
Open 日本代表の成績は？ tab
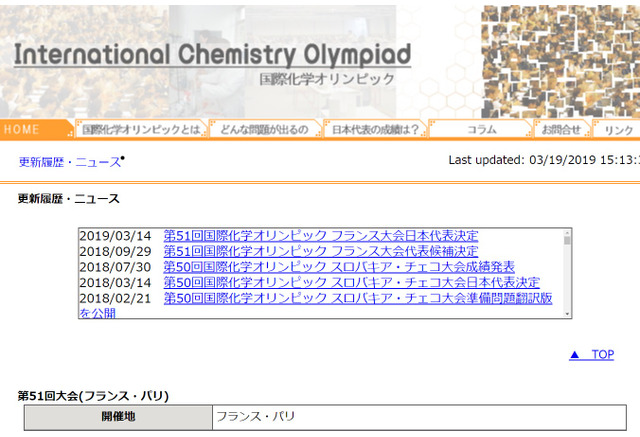pos(375,129)
